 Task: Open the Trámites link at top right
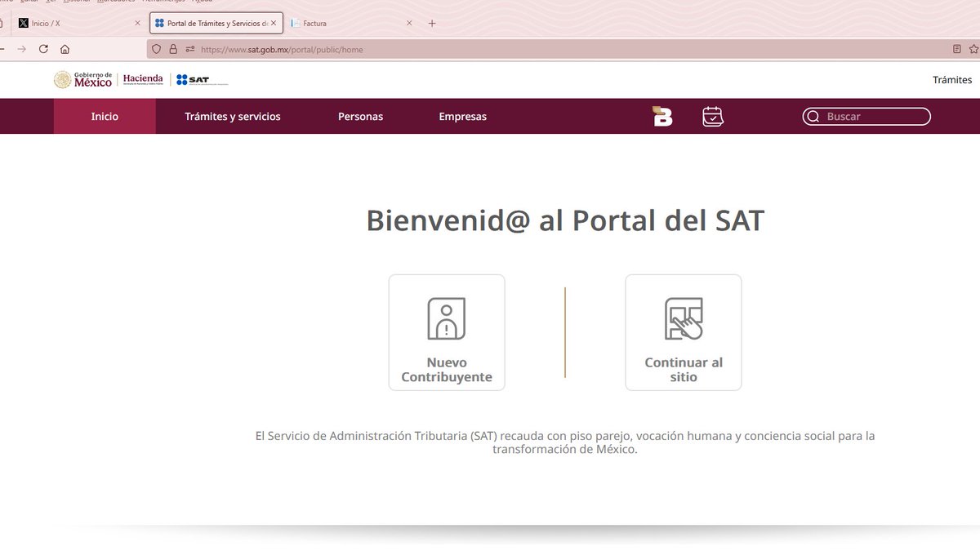[x=952, y=79]
